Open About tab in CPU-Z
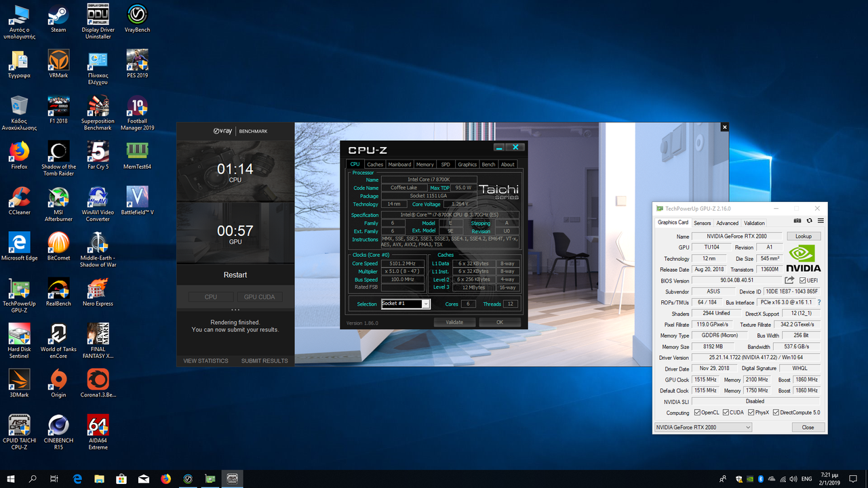The height and width of the screenshot is (488, 868). (x=507, y=164)
